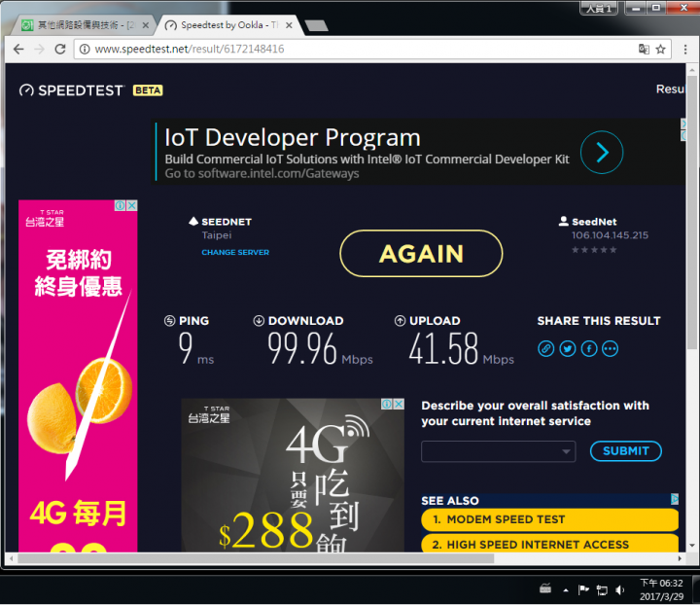Click the taskbar clock showing 06:32
Viewport: 700px width, 605px height.
[661, 589]
